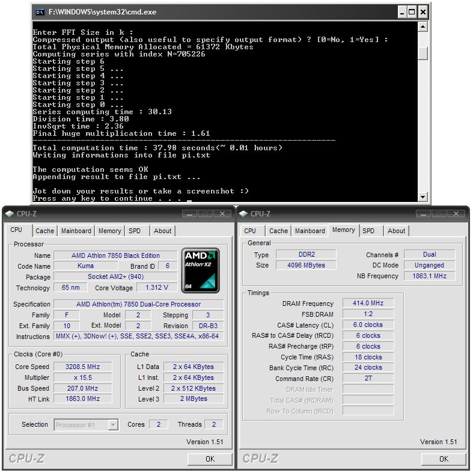Click cmd scrollbar up arrow
This screenshot has width=476, height=476.
pos(423,26)
